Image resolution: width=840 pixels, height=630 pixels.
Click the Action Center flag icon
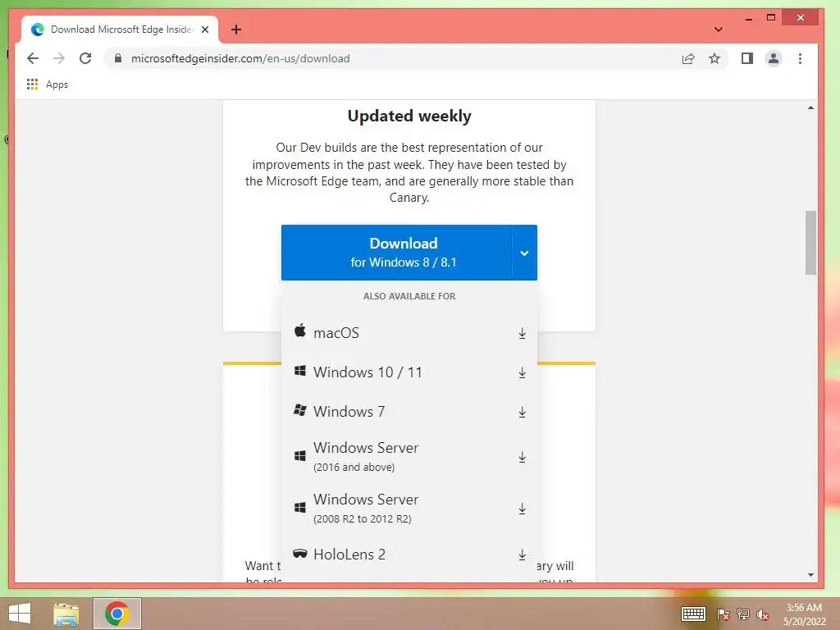723,614
